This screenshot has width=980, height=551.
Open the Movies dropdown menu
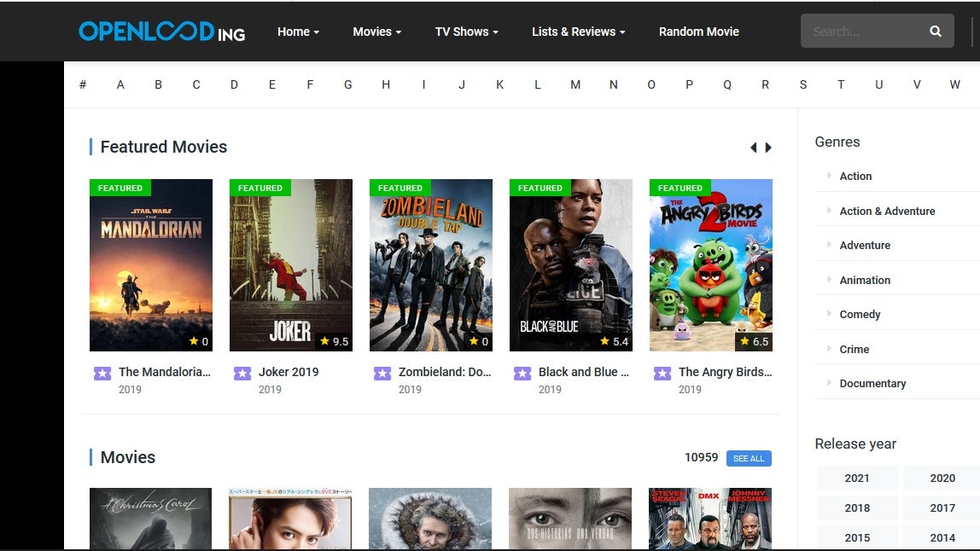click(x=376, y=32)
